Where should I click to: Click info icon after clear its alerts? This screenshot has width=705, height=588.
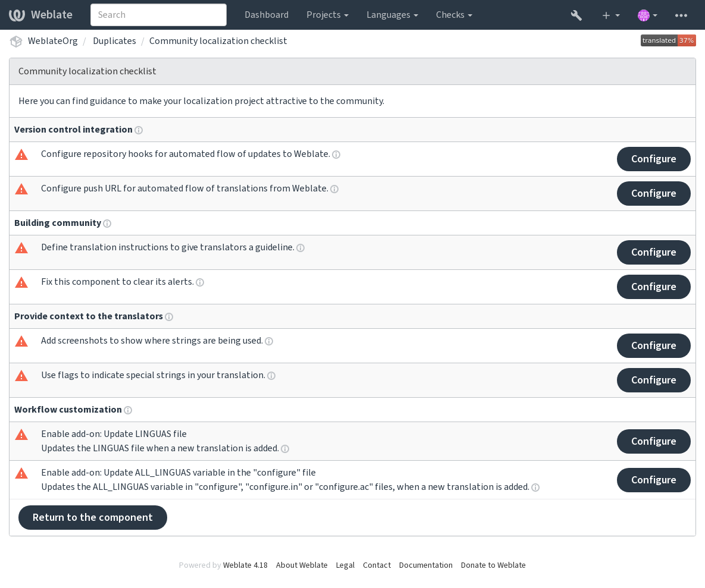click(200, 282)
